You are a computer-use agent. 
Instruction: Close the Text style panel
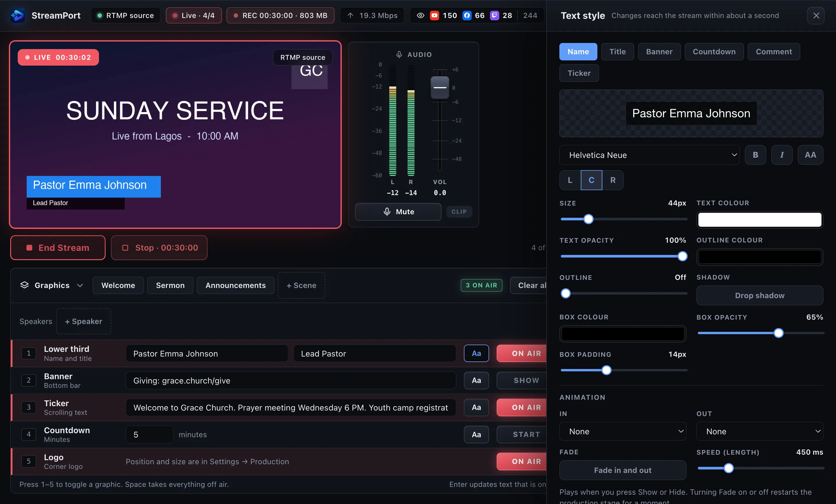(816, 15)
